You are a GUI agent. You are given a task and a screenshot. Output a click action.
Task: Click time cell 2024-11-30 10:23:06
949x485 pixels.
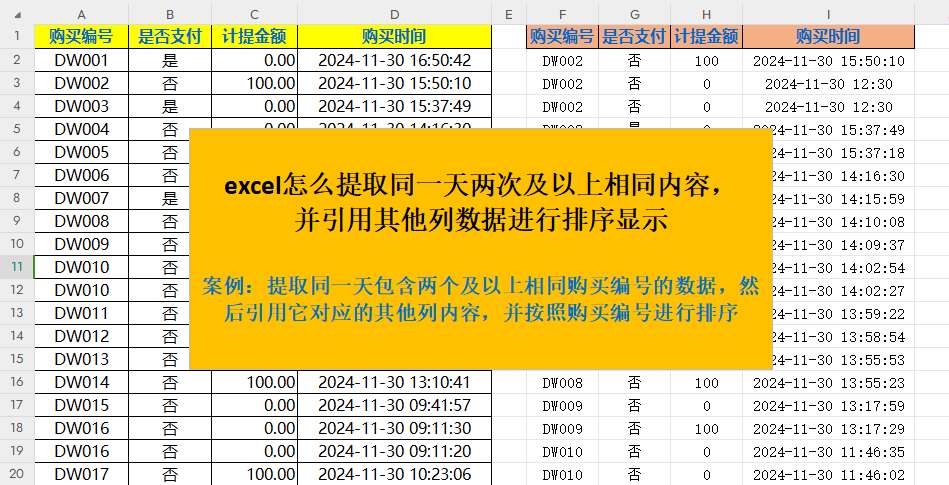(395, 474)
